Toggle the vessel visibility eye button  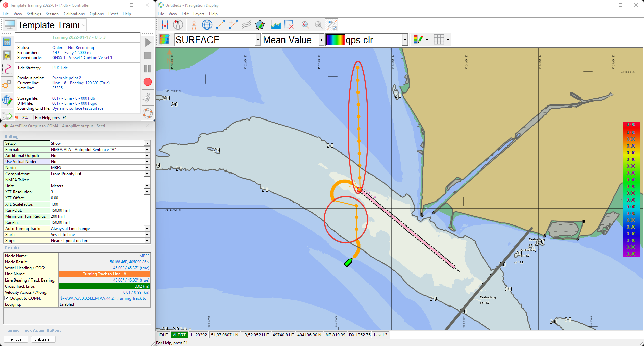tap(331, 25)
